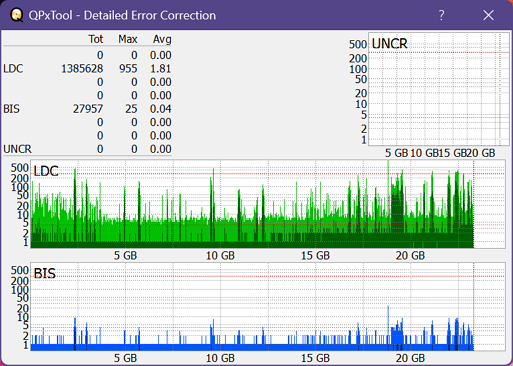This screenshot has width=513, height=366.
Task: Click the 20 GB label under BIS graph
Action: tap(410, 358)
